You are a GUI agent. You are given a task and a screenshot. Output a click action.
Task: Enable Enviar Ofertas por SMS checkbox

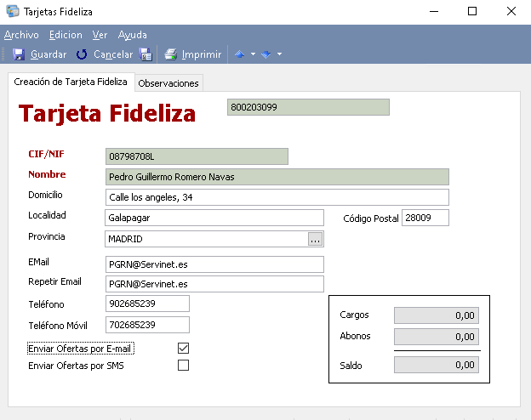183,366
